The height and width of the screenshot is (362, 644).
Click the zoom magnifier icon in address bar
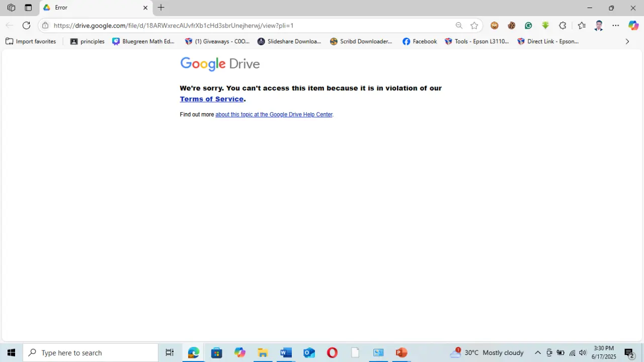coord(459,26)
